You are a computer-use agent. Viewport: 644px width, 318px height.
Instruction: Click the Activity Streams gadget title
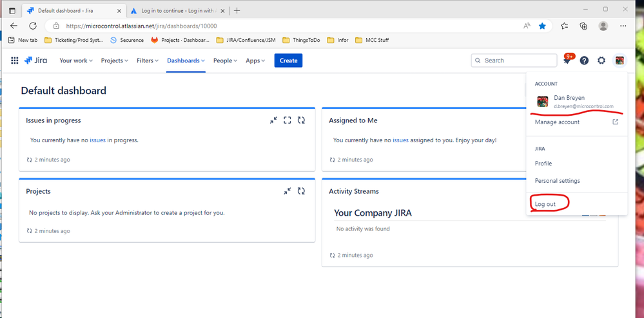354,191
